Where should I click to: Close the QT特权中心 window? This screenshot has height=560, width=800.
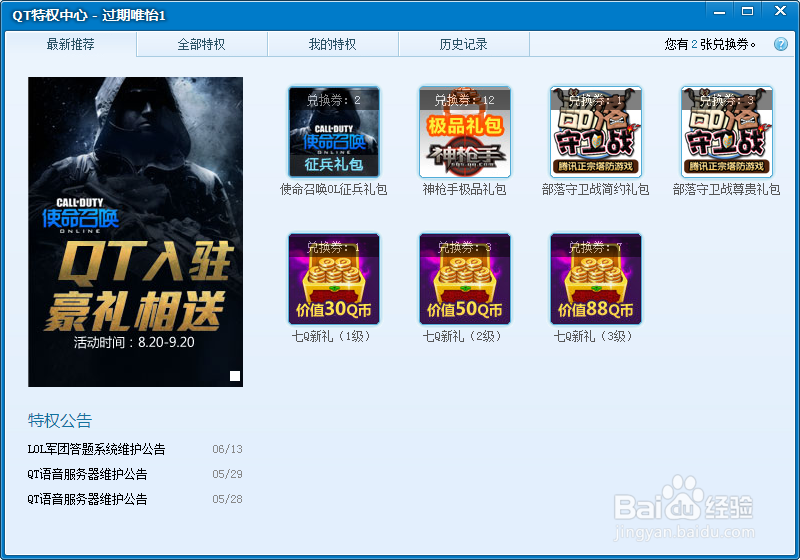coord(780,11)
